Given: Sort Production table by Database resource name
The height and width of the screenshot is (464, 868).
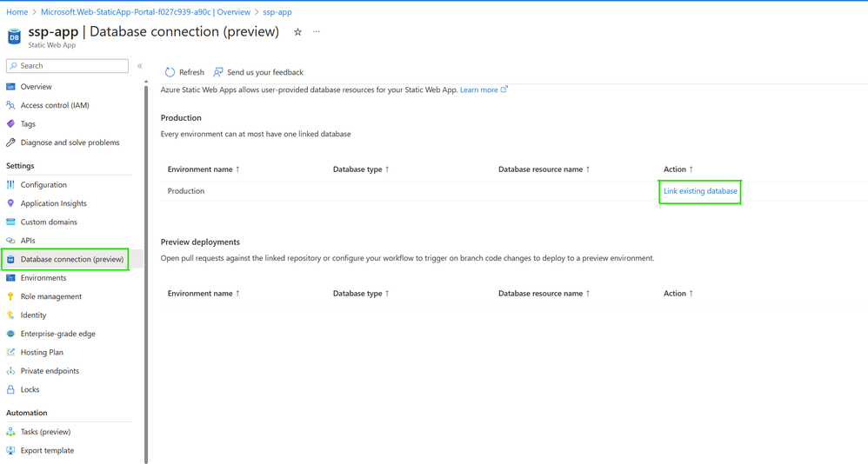Looking at the screenshot, I should tap(544, 169).
